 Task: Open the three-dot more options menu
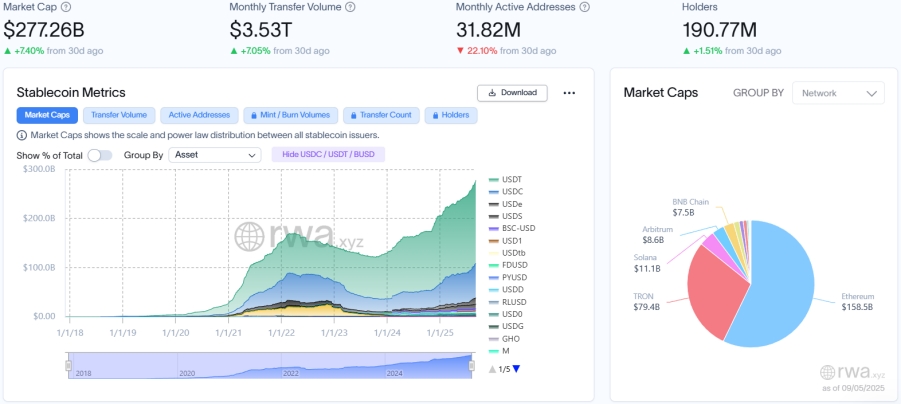tap(569, 93)
